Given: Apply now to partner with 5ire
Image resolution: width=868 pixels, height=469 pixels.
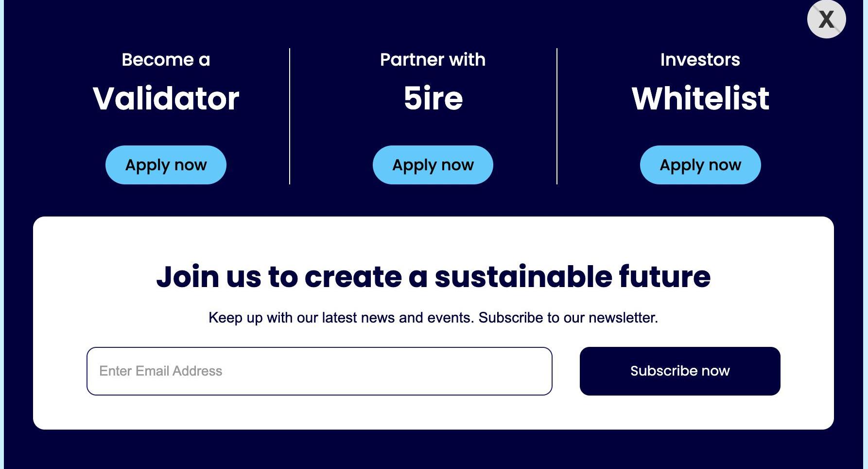Looking at the screenshot, I should 433,165.
